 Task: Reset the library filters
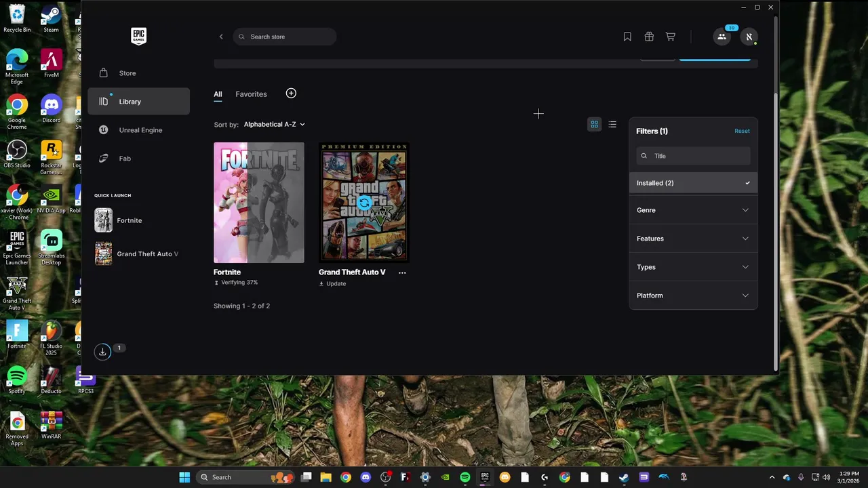(x=742, y=131)
